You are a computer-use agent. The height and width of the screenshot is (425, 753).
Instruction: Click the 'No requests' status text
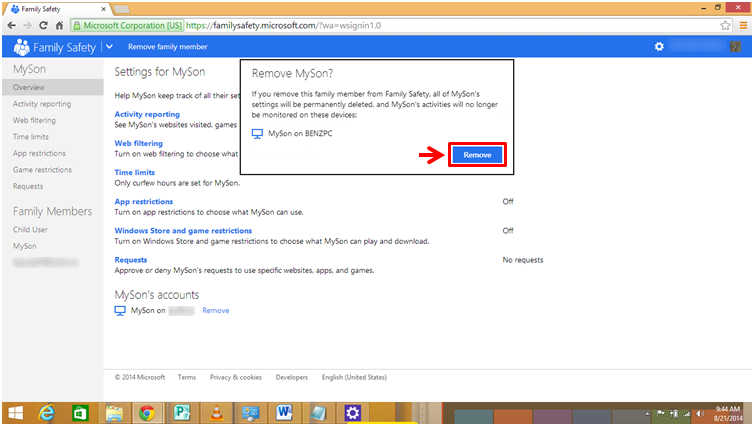pos(523,260)
